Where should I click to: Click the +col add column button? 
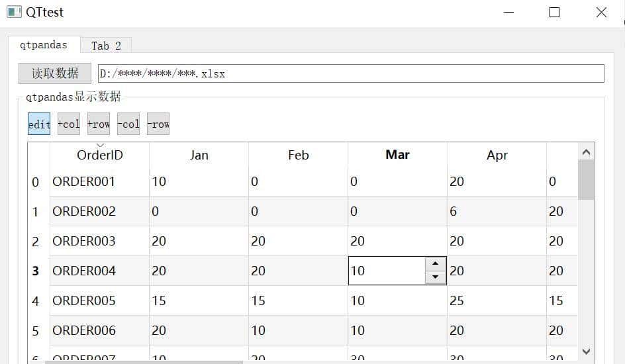click(x=69, y=124)
